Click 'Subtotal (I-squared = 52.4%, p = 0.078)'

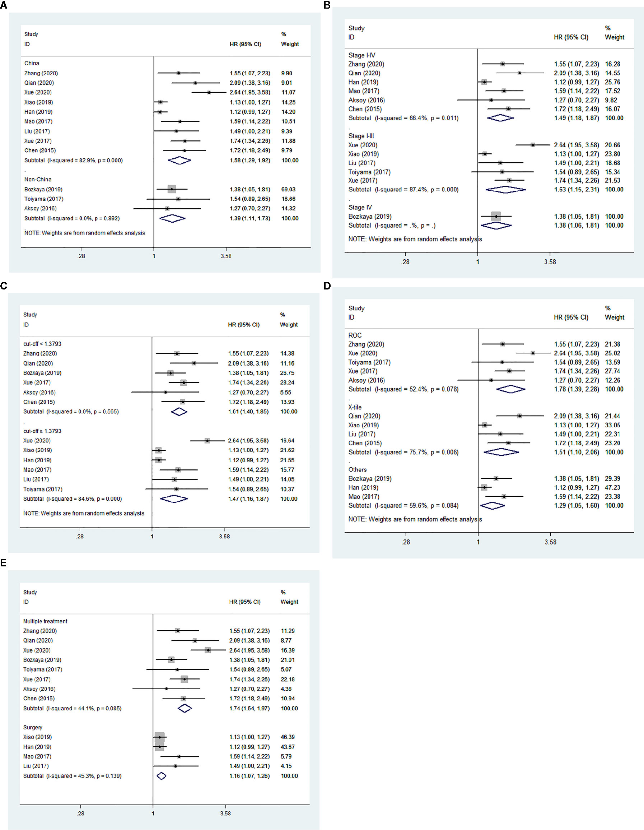[403, 390]
